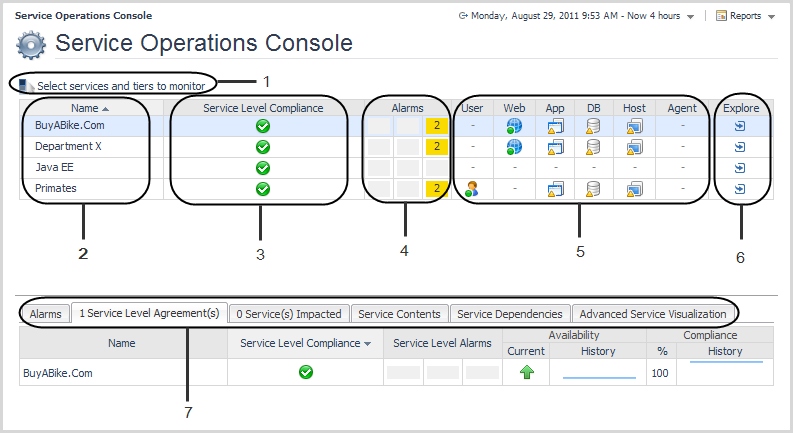The height and width of the screenshot is (433, 793).
Task: Open the Department X App tier icon
Action: pyautogui.click(x=554, y=147)
